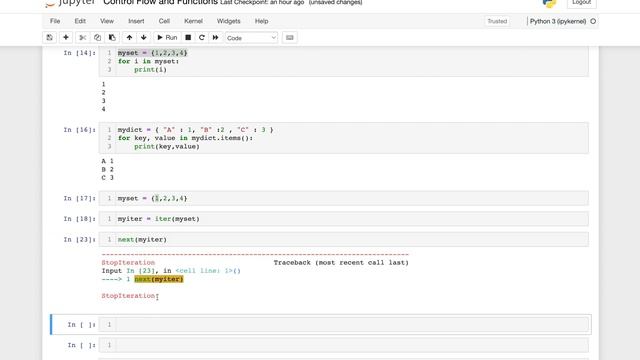Cut selected cells with the scissors icon
Screen dimensions: 640x360
pyautogui.click(x=82, y=38)
